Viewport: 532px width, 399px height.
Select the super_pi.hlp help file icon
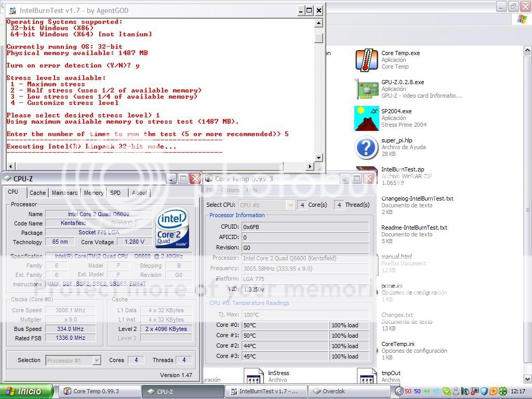[366, 148]
